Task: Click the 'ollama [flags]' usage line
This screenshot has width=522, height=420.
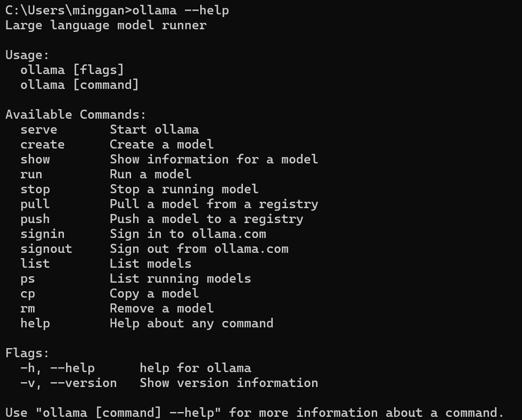Action: [72, 70]
